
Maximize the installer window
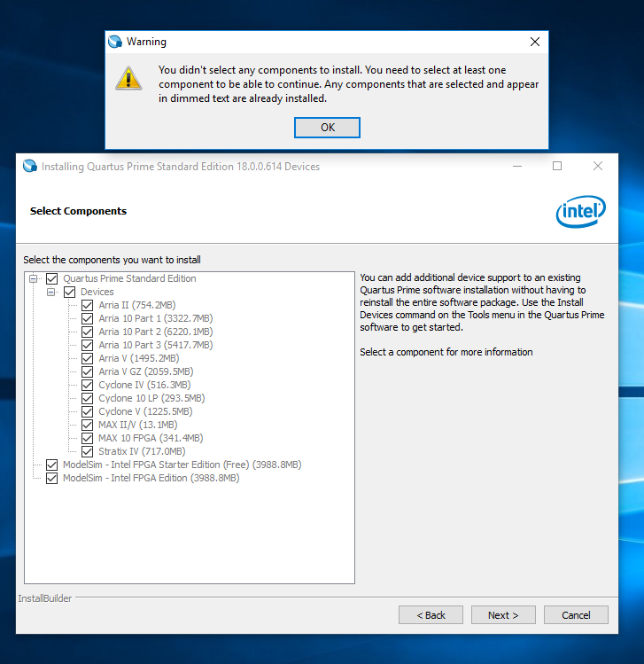[557, 166]
